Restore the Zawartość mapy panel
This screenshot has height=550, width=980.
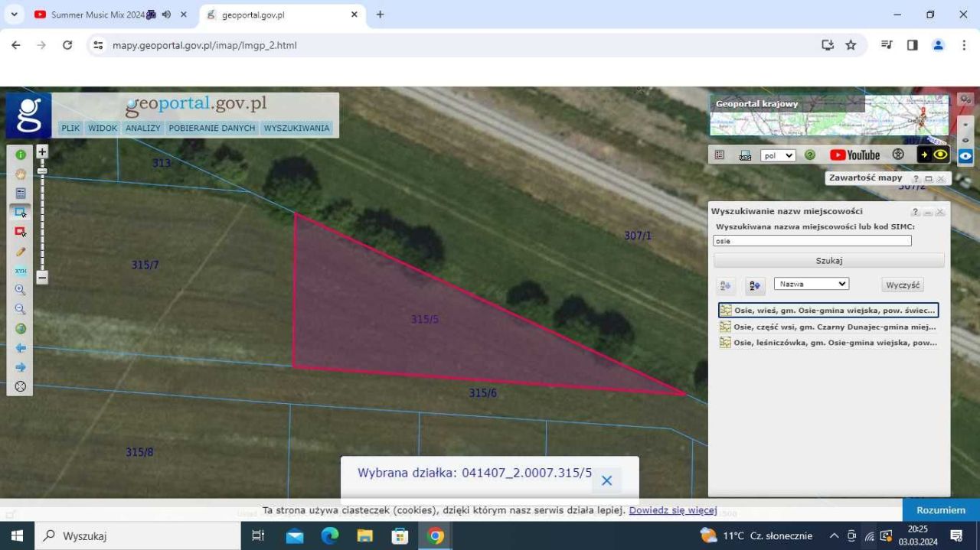[x=929, y=178]
